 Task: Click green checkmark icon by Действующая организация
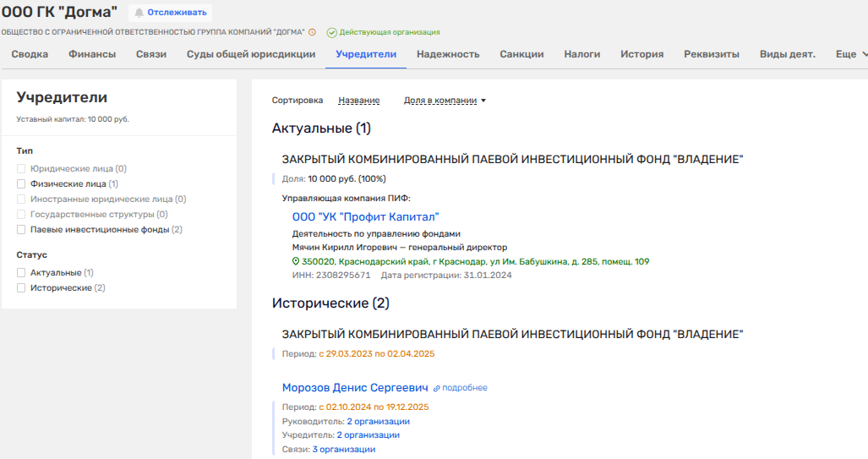pos(331,32)
